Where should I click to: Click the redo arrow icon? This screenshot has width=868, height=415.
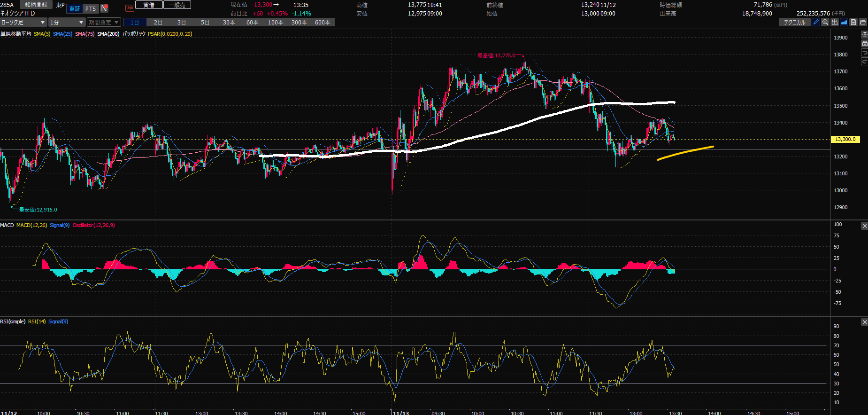tap(864, 62)
